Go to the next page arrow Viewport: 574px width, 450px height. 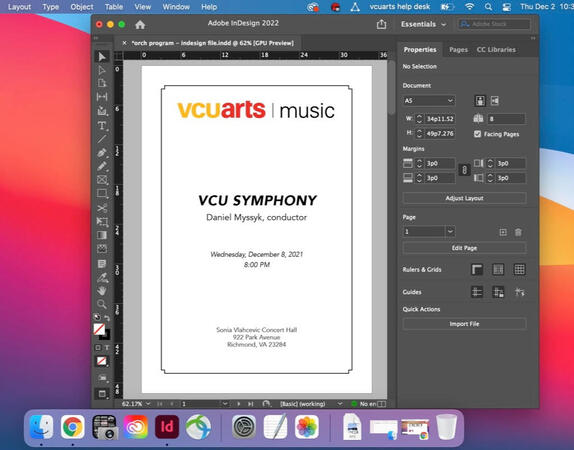tap(239, 403)
